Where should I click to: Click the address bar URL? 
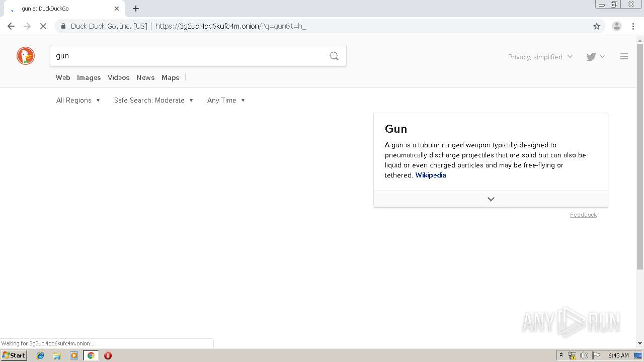point(231,26)
